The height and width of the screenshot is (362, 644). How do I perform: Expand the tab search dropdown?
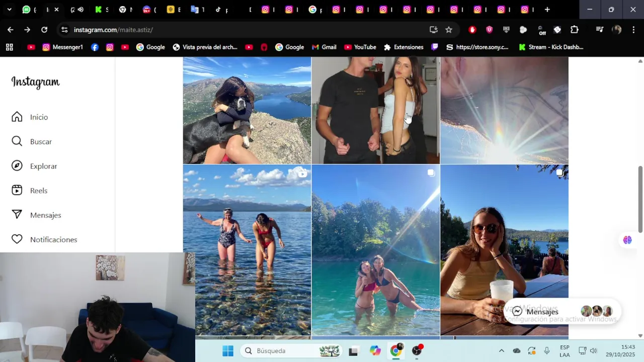(9, 10)
